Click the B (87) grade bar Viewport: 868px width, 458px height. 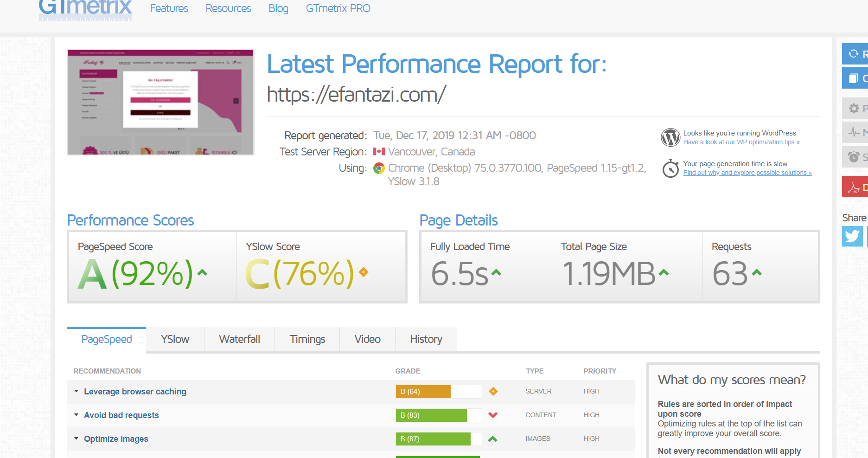439,439
